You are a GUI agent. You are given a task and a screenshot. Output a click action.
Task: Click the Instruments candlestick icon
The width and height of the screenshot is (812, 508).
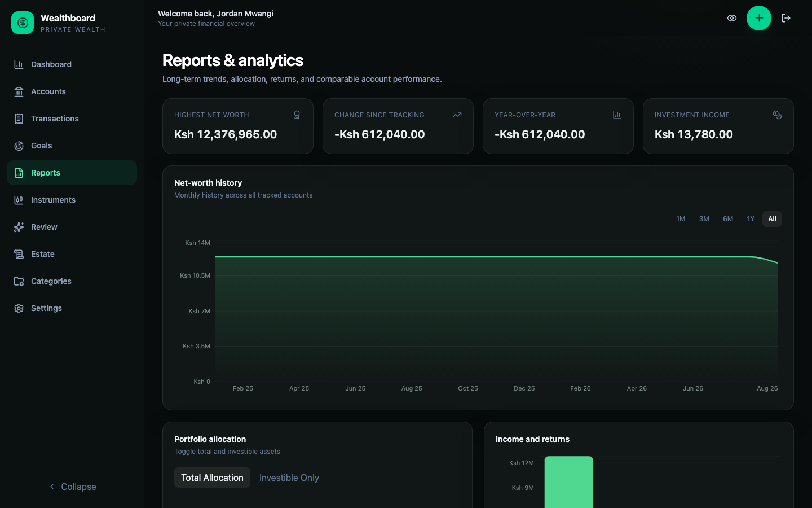19,200
